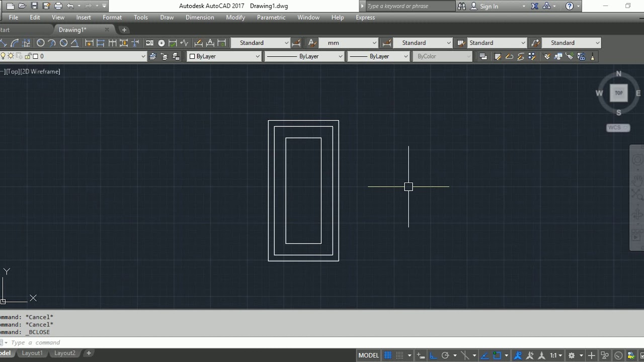Select the Continue dimension tool
The height and width of the screenshot is (362, 644).
[x=112, y=43]
